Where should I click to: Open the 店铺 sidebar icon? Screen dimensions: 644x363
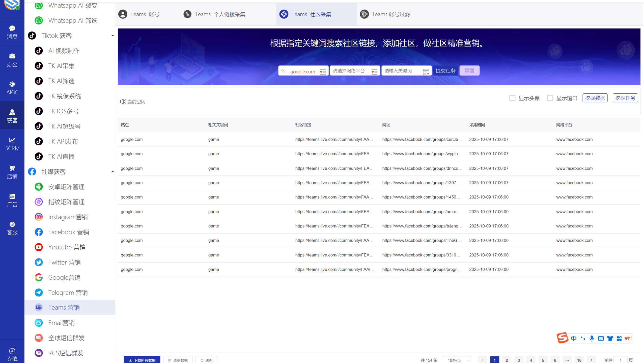click(12, 171)
